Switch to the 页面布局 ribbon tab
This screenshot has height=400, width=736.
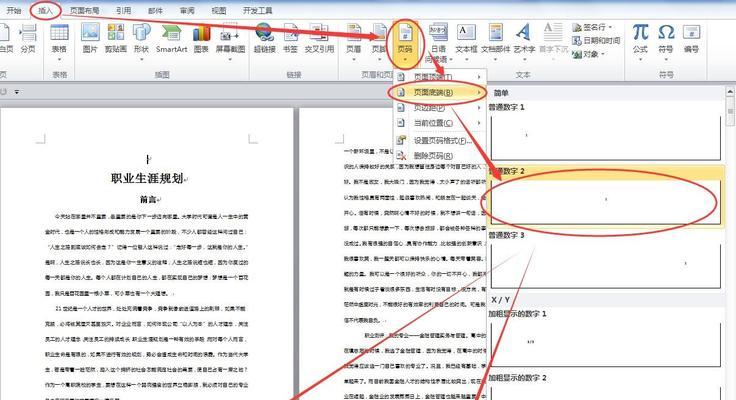click(84, 10)
